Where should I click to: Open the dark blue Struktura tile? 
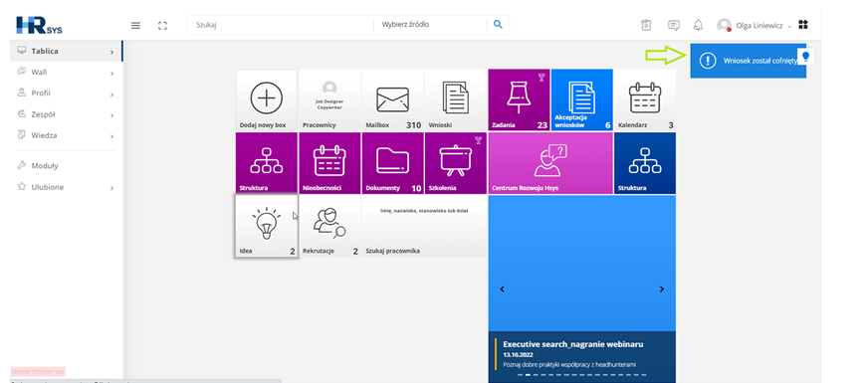click(x=645, y=163)
